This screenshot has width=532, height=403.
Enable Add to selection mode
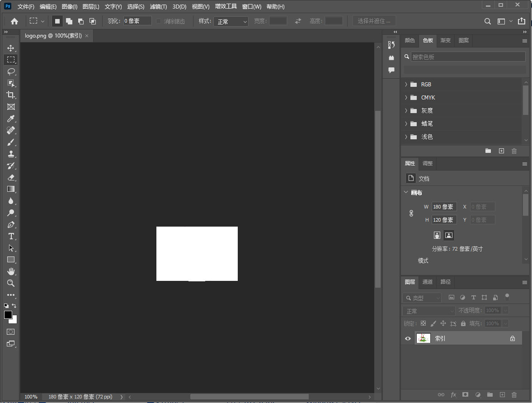tap(69, 21)
